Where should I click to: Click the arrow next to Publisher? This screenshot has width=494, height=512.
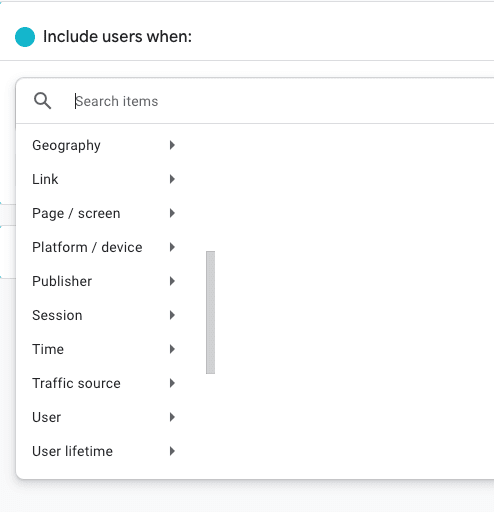coord(172,281)
